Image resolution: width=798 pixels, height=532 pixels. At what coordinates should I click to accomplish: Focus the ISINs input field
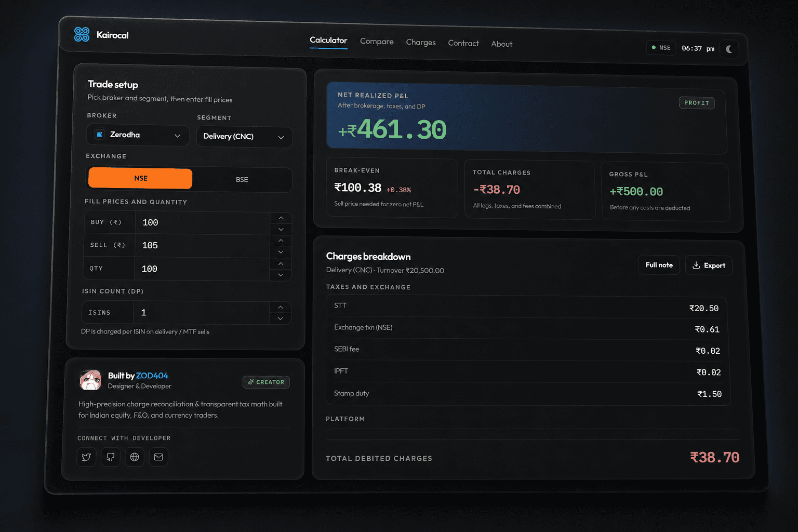pyautogui.click(x=201, y=313)
